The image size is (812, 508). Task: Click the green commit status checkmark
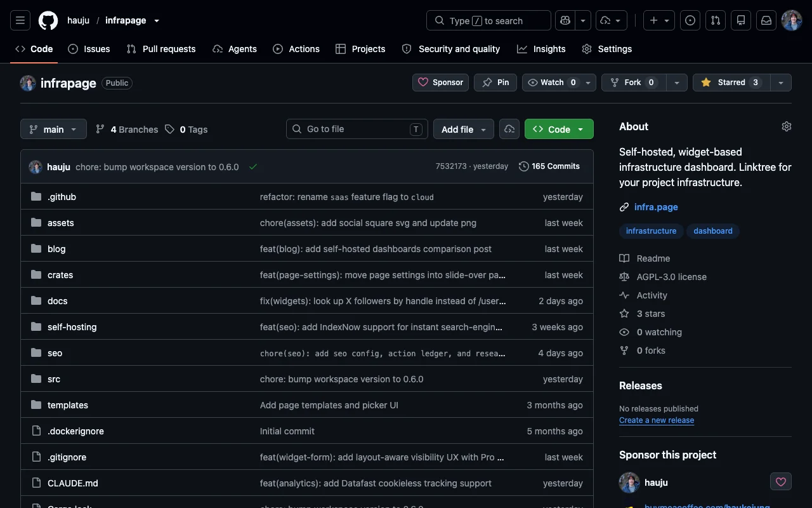253,166
